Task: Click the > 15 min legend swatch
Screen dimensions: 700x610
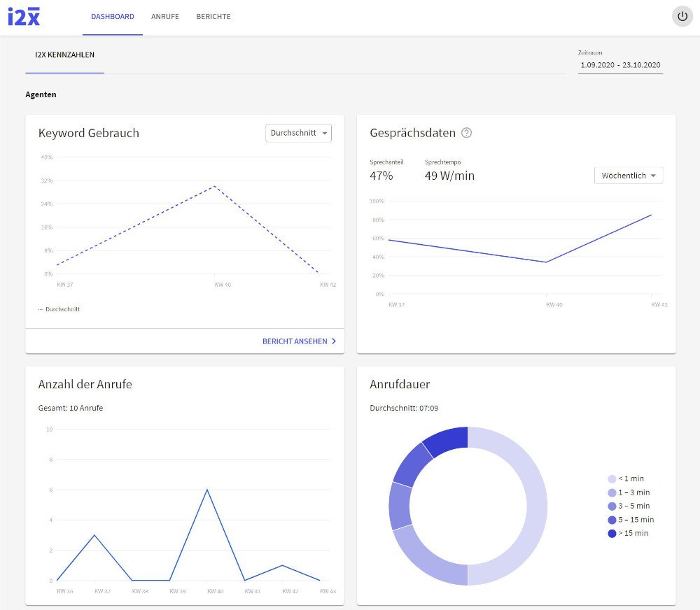Action: (x=612, y=533)
